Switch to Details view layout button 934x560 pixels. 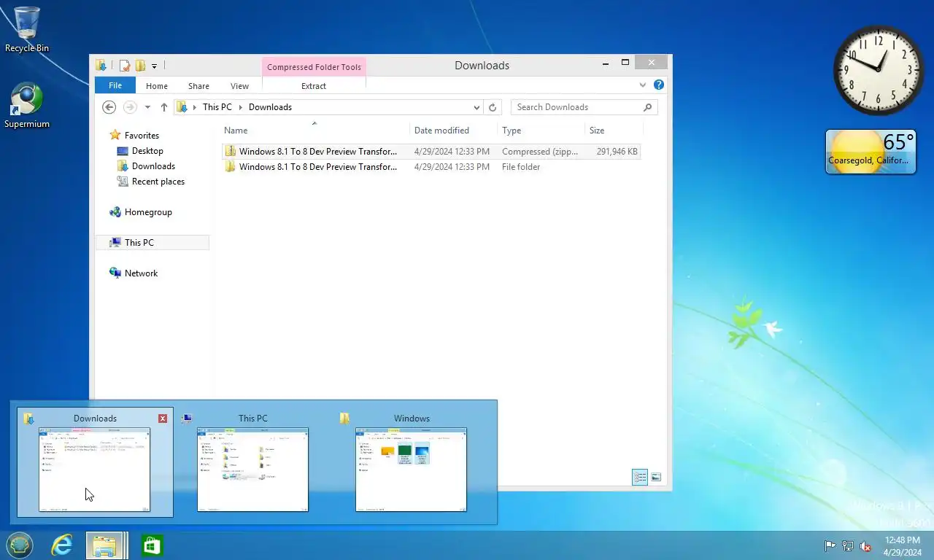coord(640,478)
